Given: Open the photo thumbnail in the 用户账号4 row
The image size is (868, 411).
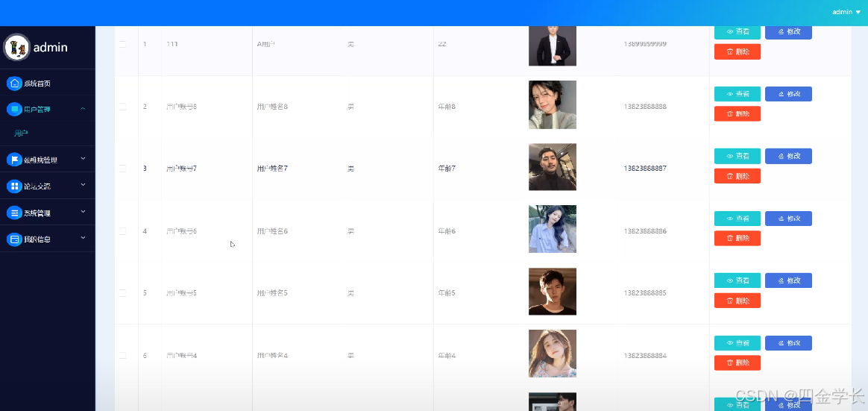Looking at the screenshot, I should tap(553, 354).
